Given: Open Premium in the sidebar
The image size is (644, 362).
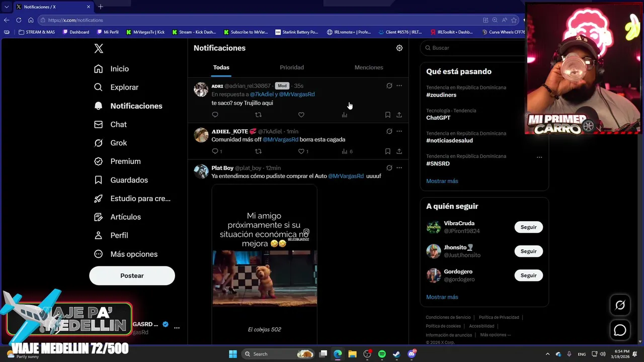Looking at the screenshot, I should coord(117,161).
